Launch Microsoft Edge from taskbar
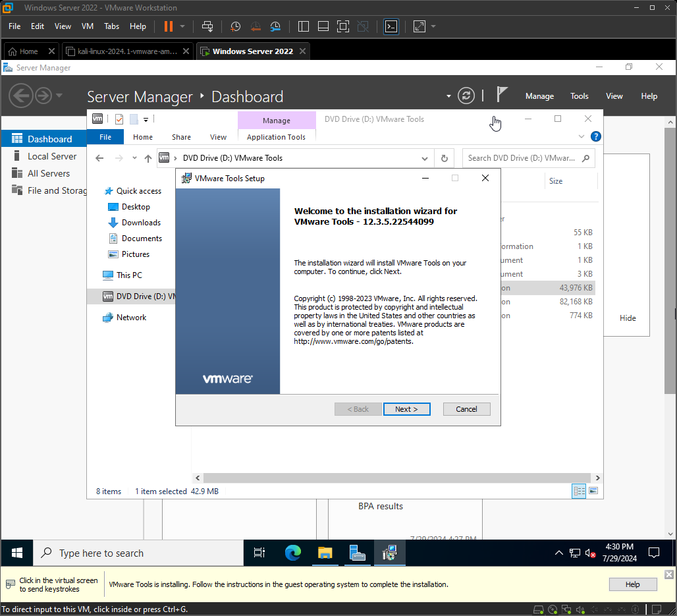Screen dimensions: 677x616 coord(293,553)
